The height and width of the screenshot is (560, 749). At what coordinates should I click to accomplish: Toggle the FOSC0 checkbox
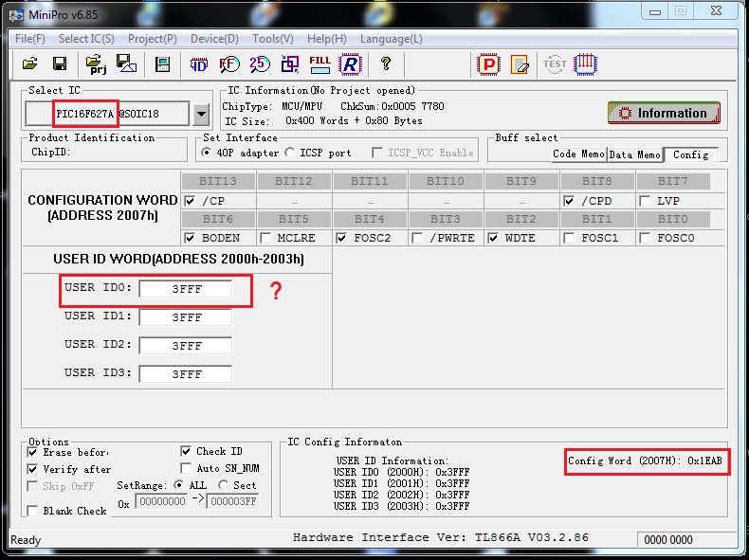coord(645,238)
